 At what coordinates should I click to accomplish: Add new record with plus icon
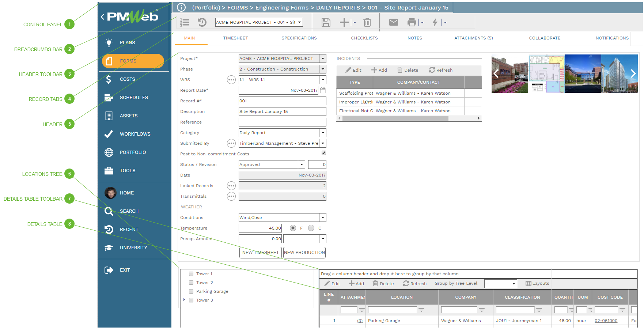point(344,23)
